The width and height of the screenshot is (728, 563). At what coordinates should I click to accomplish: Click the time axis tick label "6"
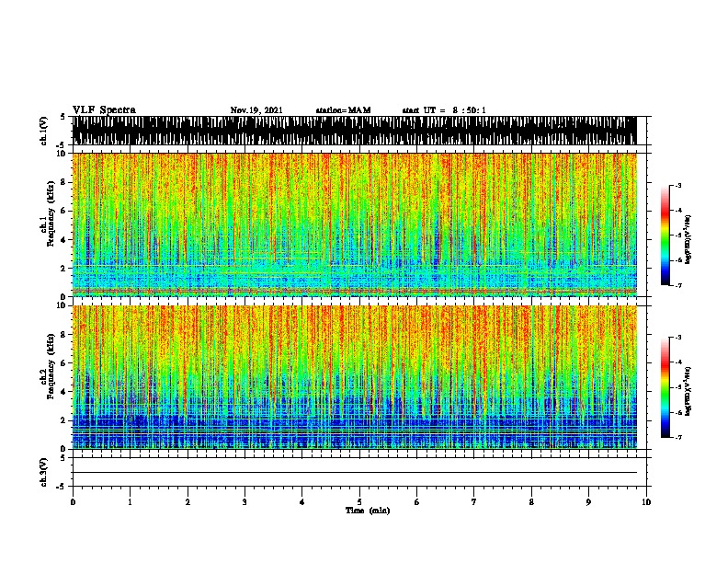(x=417, y=502)
